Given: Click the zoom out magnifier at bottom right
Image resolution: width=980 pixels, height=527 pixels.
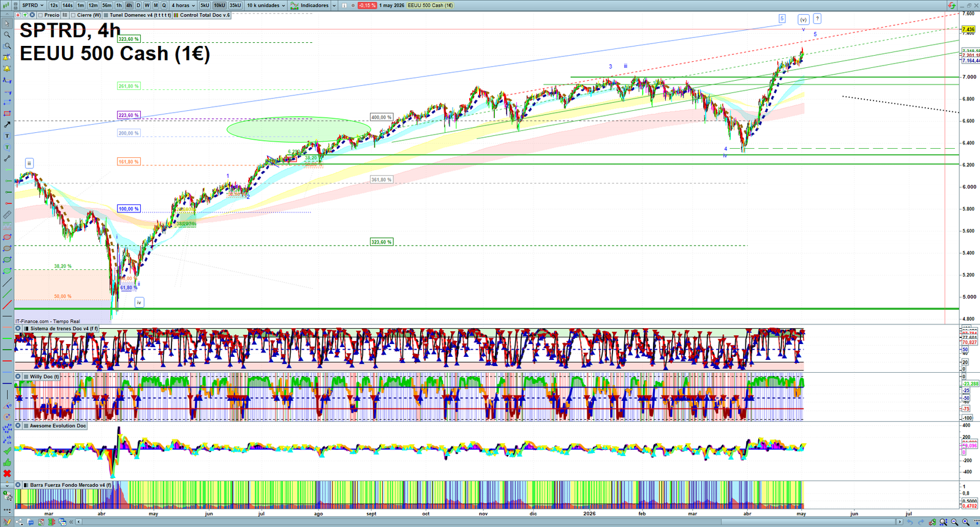Looking at the screenshot, I should coord(954,522).
